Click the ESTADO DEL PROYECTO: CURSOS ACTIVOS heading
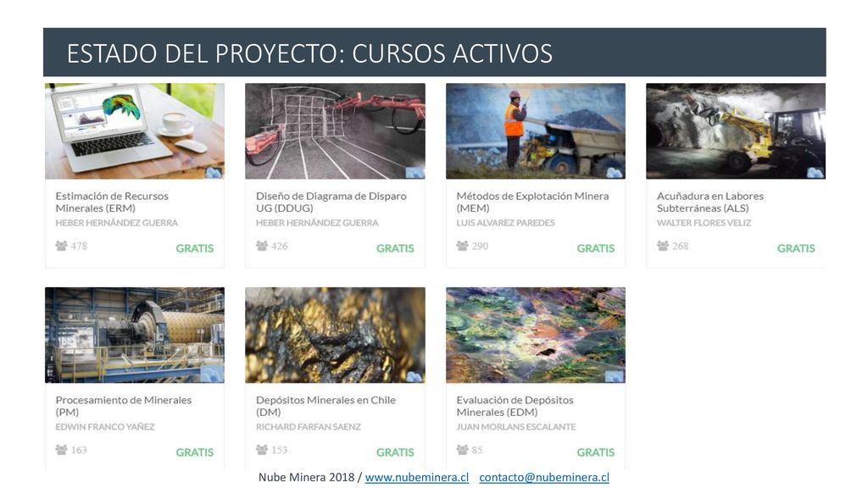868x488 pixels. point(309,53)
